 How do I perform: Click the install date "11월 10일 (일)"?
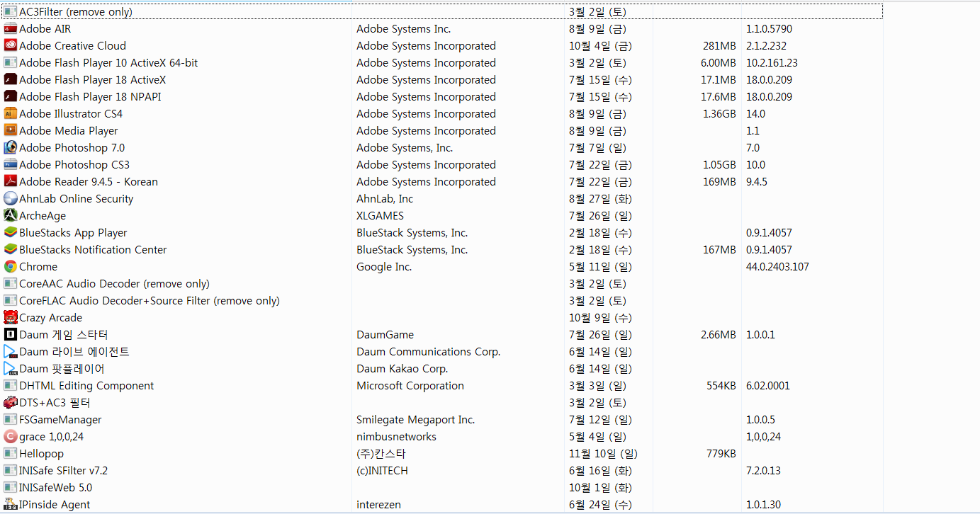603,454
